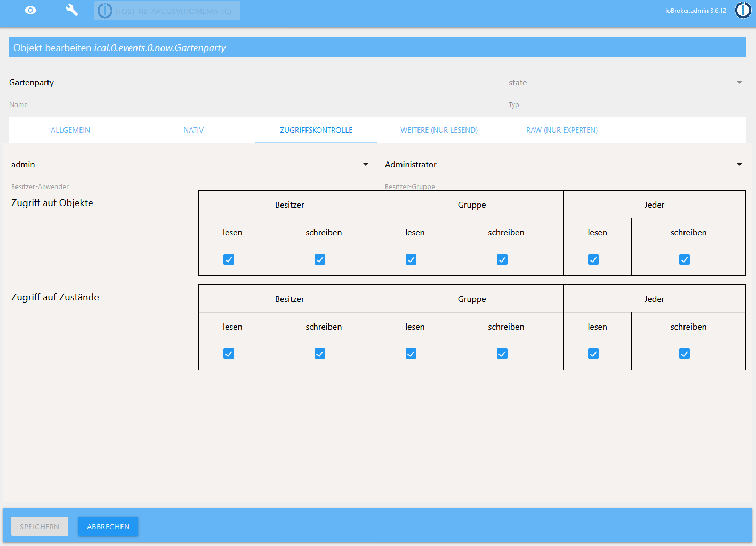Open the wrench settings icon
Viewport: 756px width, 546px height.
point(72,10)
